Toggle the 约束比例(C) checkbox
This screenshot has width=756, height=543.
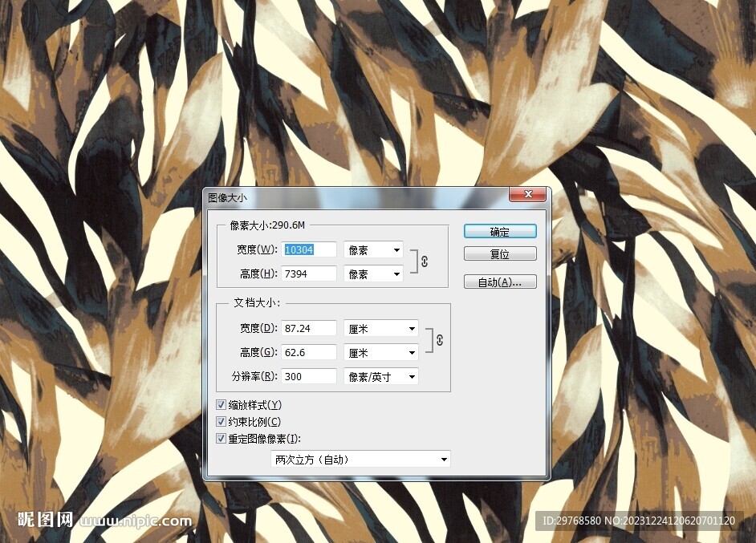click(x=222, y=421)
